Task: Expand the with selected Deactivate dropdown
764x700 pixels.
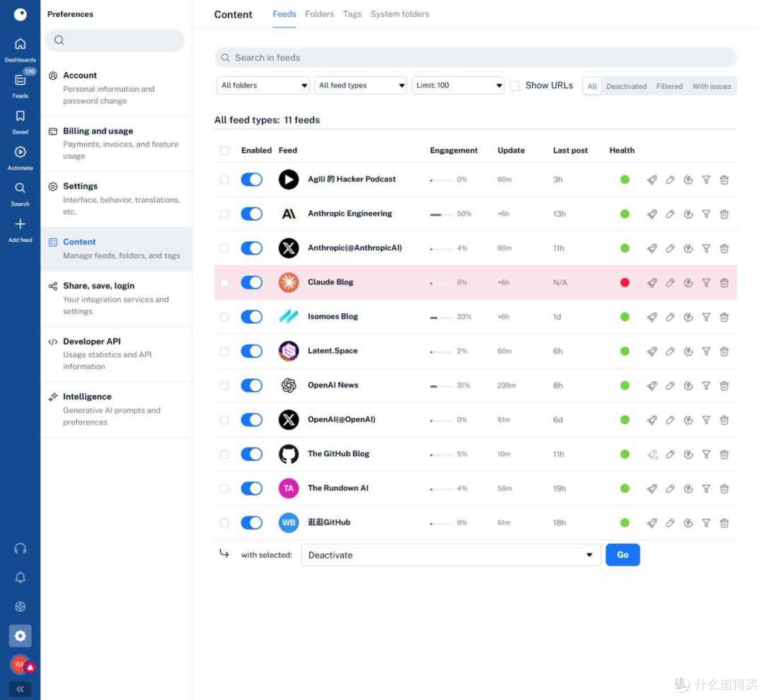Action: point(451,555)
